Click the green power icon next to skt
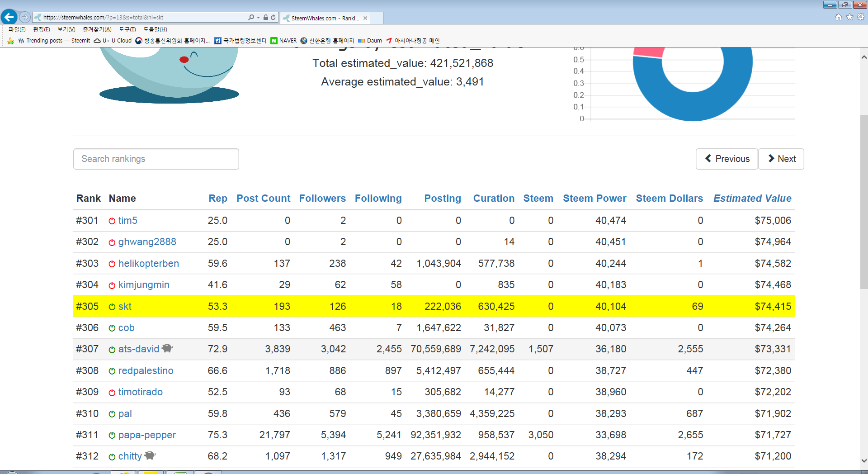Viewport: 868px width, 474px height. 112,307
